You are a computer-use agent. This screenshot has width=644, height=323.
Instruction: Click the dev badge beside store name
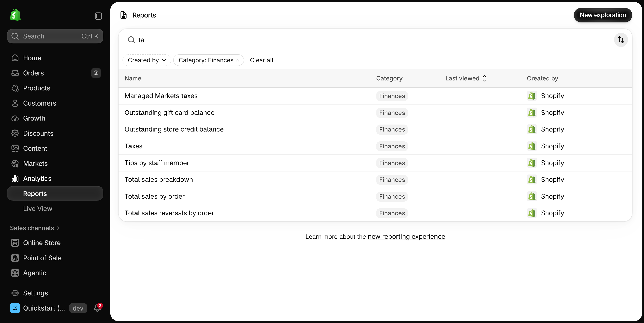click(x=78, y=308)
